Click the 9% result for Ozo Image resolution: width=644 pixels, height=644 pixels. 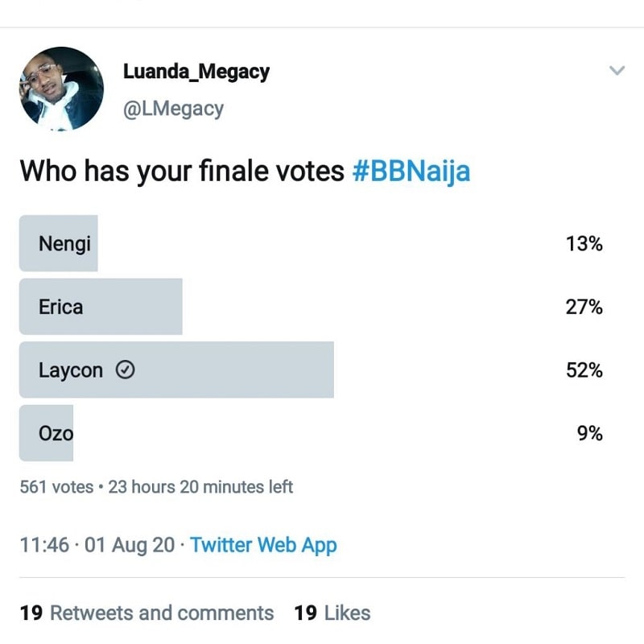pos(590,433)
